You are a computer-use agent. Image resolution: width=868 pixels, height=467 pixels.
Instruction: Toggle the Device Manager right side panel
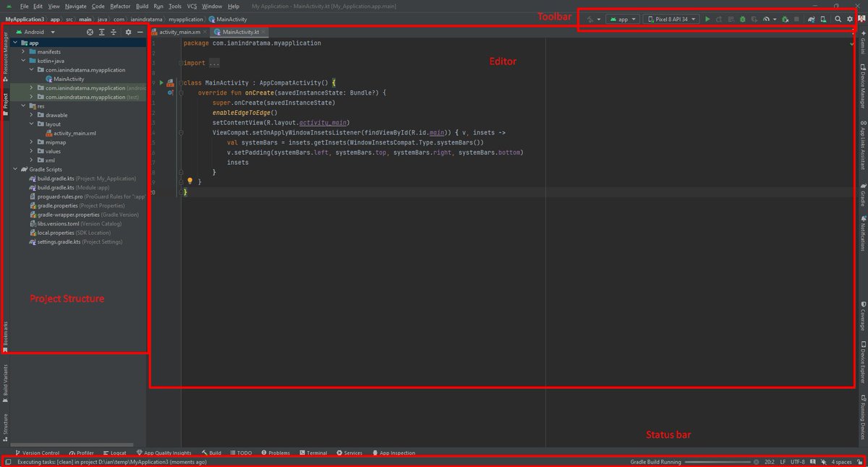tap(862, 85)
